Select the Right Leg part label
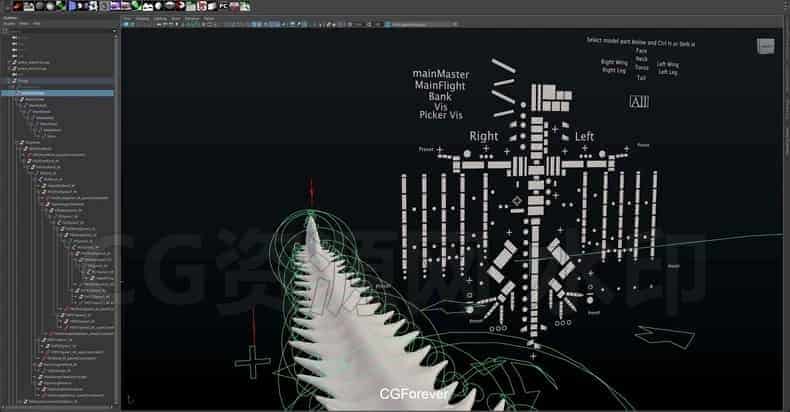This screenshot has height=412, width=790. 614,70
